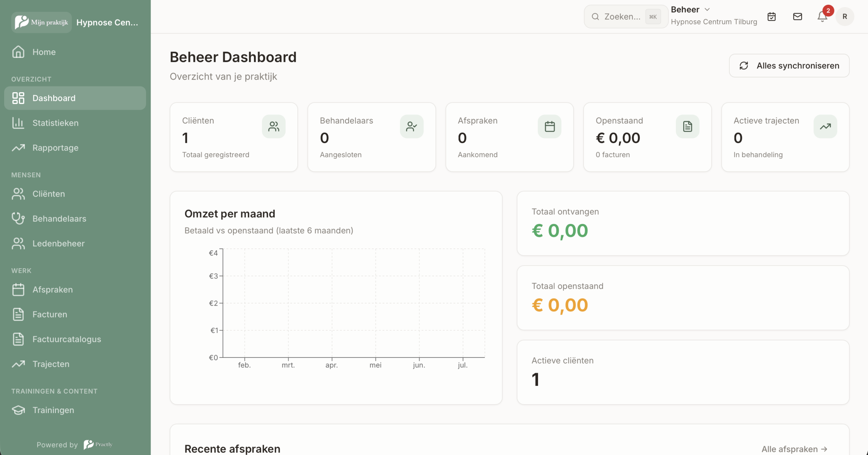Click the Trajecten trend icon in sidebar
This screenshot has height=455, width=868.
click(x=18, y=364)
